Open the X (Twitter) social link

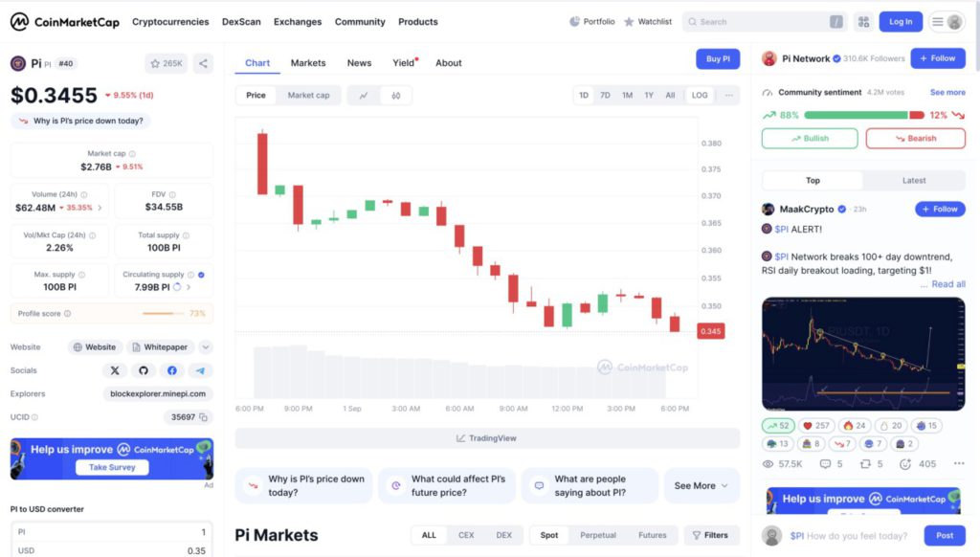[x=115, y=370]
